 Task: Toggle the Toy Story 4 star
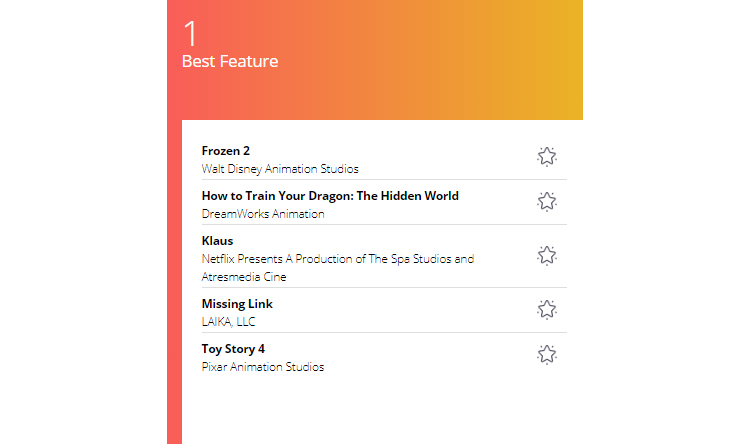[x=546, y=354]
